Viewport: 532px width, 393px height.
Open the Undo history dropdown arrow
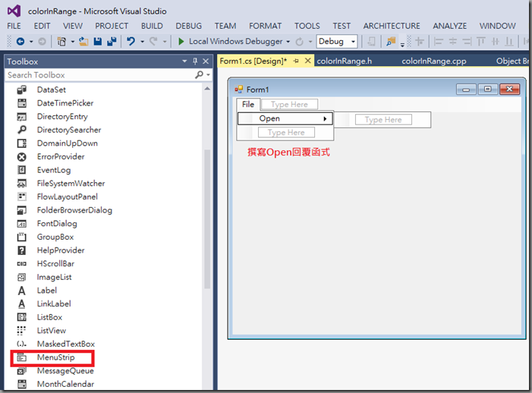click(x=142, y=42)
